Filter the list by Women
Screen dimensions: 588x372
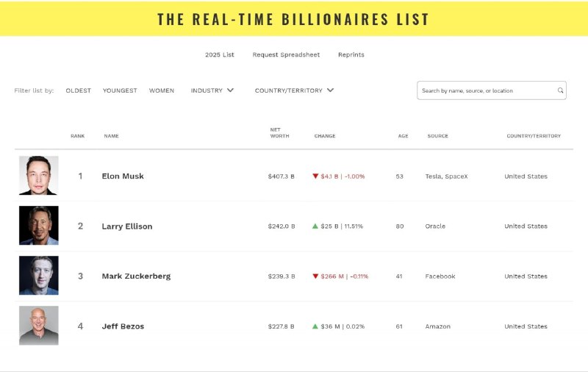tap(162, 90)
